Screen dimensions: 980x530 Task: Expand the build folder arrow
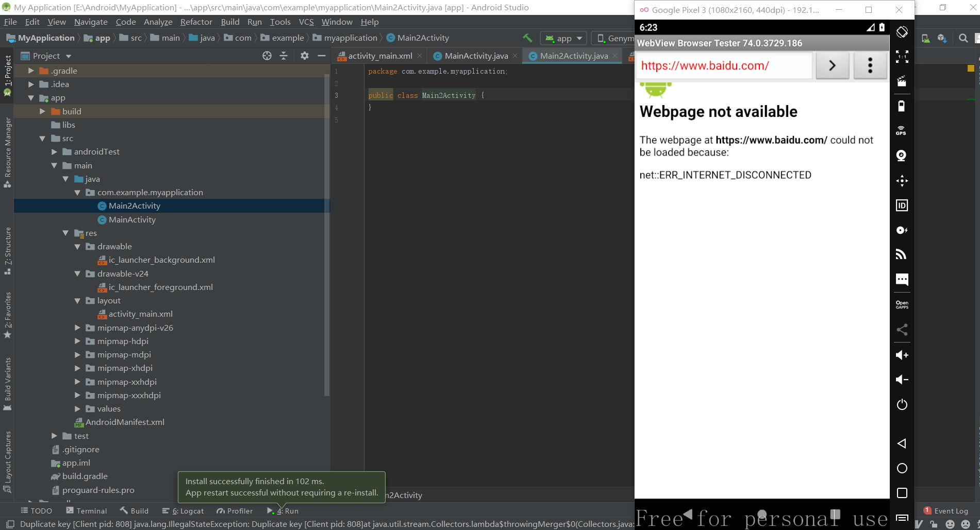(x=42, y=111)
